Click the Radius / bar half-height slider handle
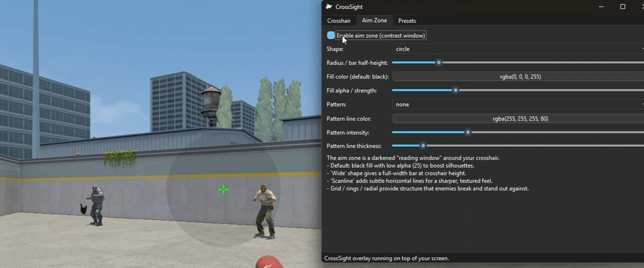The width and height of the screenshot is (644, 268). [439, 62]
